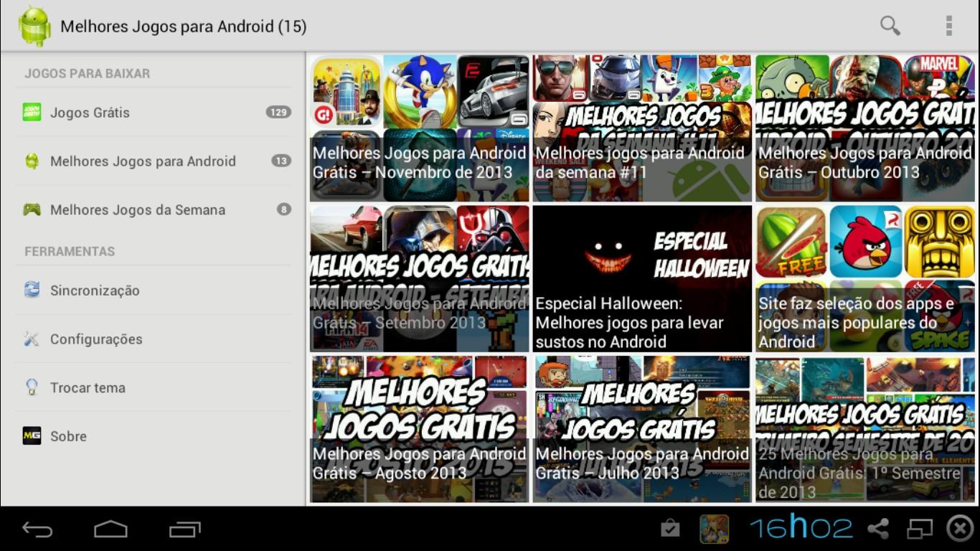Image resolution: width=980 pixels, height=551 pixels.
Task: Tap the briefcase checkmark notification icon
Action: [x=670, y=529]
